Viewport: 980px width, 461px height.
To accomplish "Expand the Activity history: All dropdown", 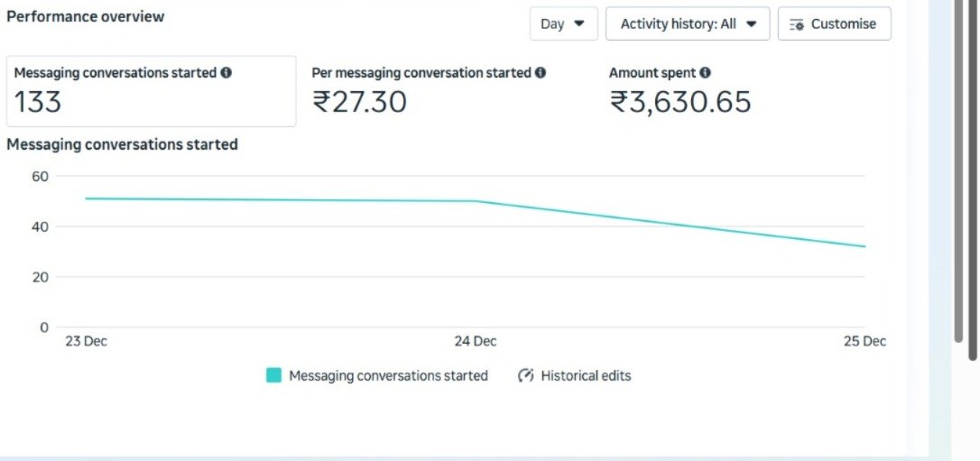I will (x=687, y=24).
